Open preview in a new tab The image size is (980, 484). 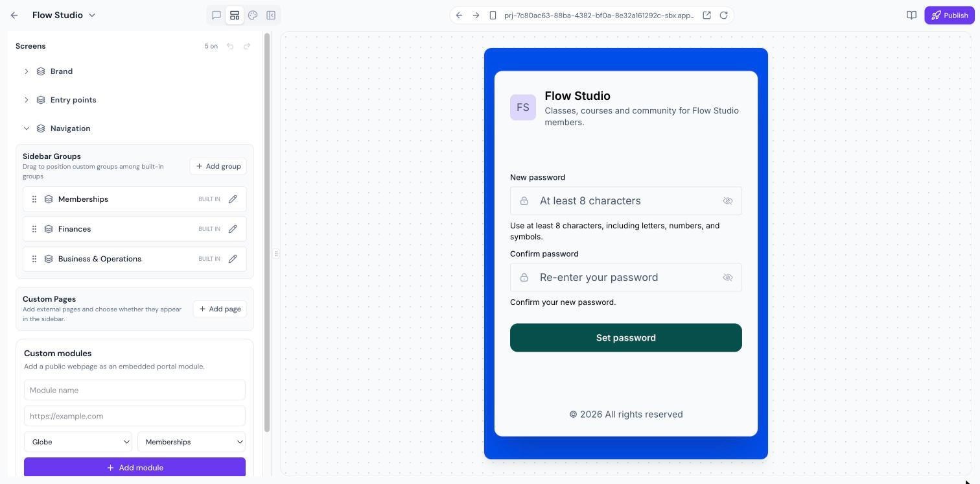[x=706, y=15]
